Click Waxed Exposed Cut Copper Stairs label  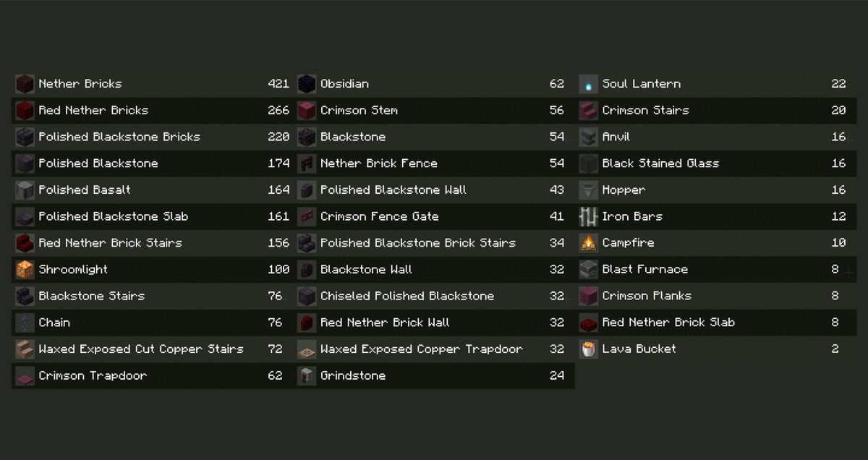click(x=141, y=349)
